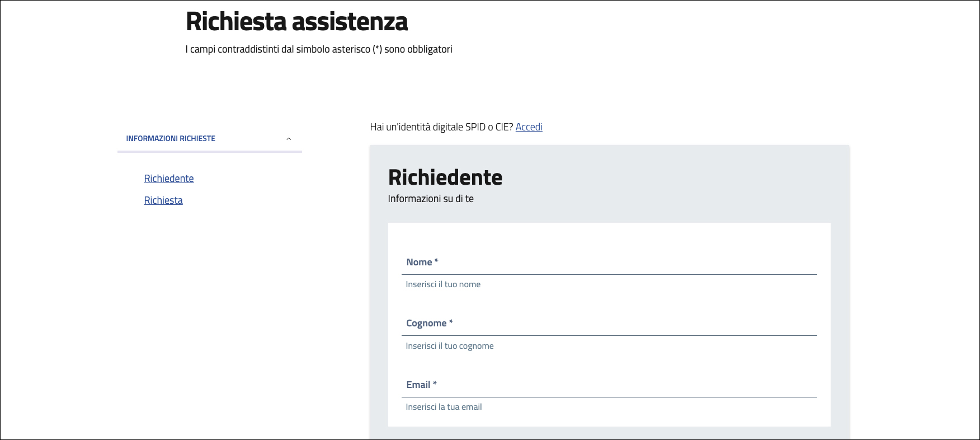
Task: Click the 'Nome *' field label
Action: (422, 262)
